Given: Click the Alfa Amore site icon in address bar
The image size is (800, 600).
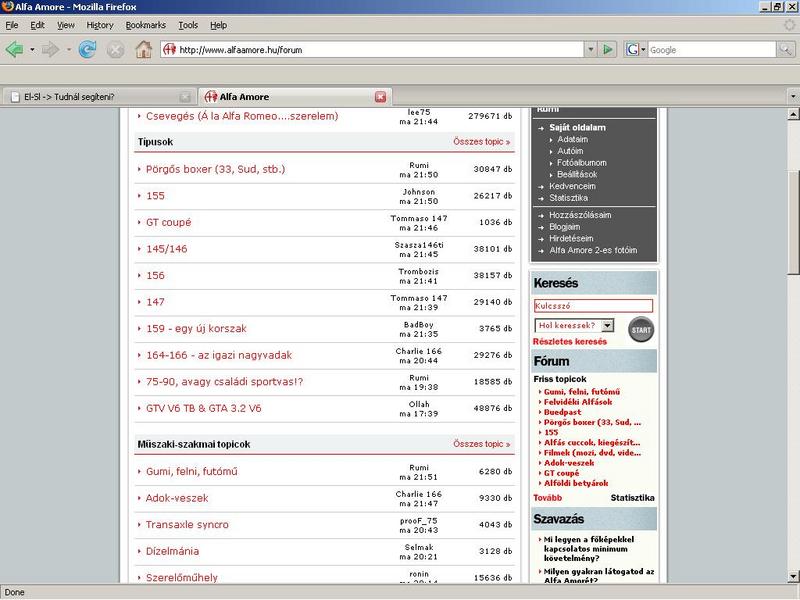Looking at the screenshot, I should [x=169, y=49].
